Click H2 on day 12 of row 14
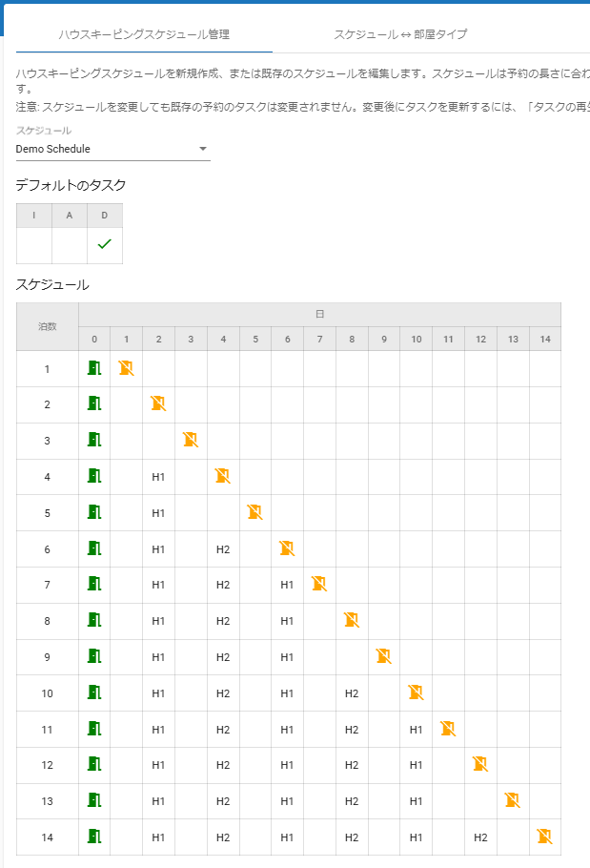The height and width of the screenshot is (868, 590). [x=480, y=837]
